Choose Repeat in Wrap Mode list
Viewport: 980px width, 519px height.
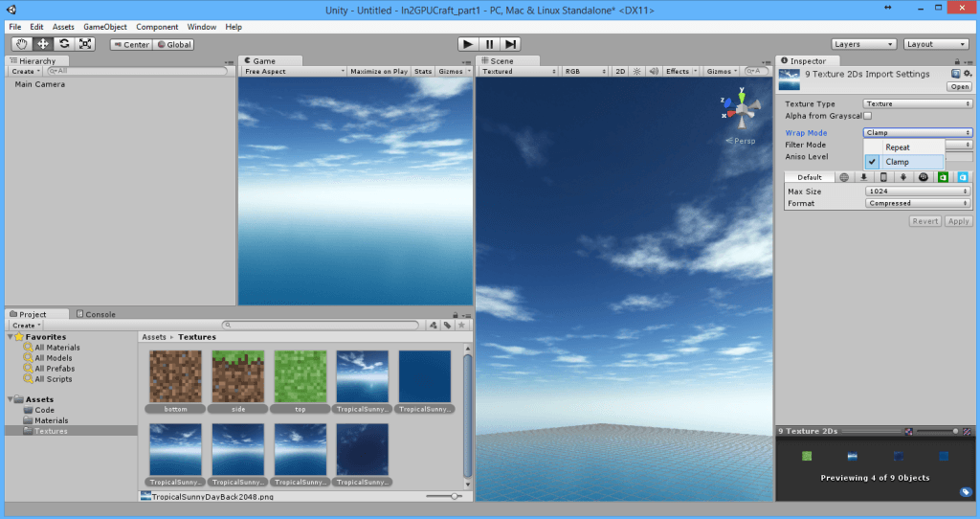tap(898, 147)
